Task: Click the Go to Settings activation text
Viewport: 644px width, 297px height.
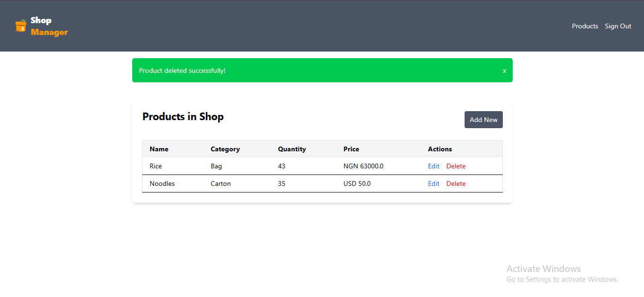Action: click(562, 279)
